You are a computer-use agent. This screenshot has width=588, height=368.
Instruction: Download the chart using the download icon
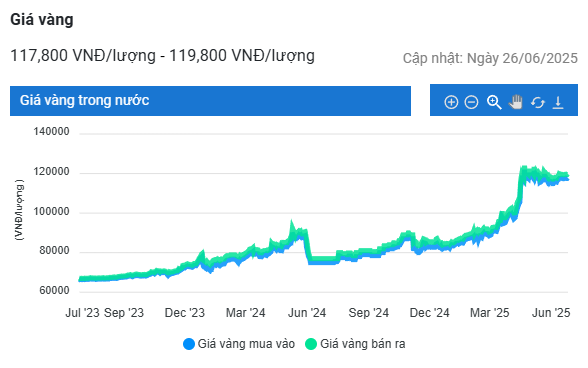point(558,102)
